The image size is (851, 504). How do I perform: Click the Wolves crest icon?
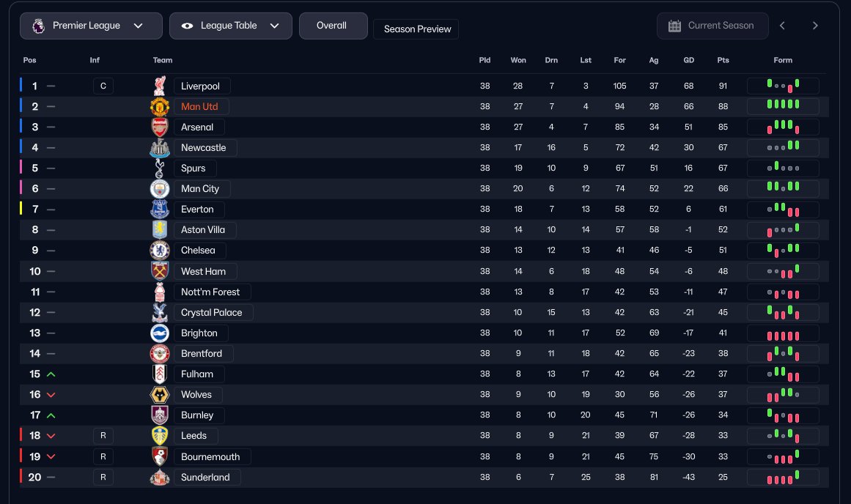(160, 395)
